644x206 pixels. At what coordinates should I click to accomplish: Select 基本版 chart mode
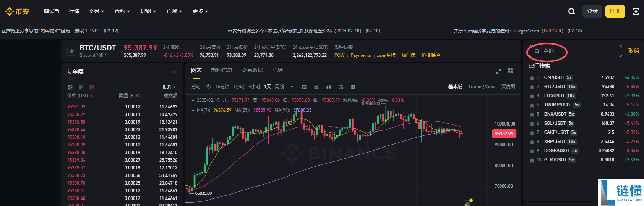click(x=455, y=87)
